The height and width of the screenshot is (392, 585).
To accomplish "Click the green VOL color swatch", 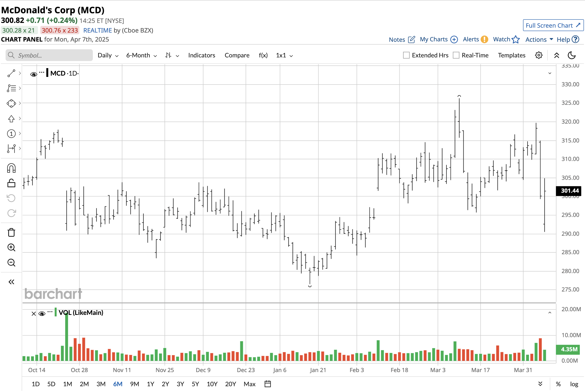I will click(56, 312).
